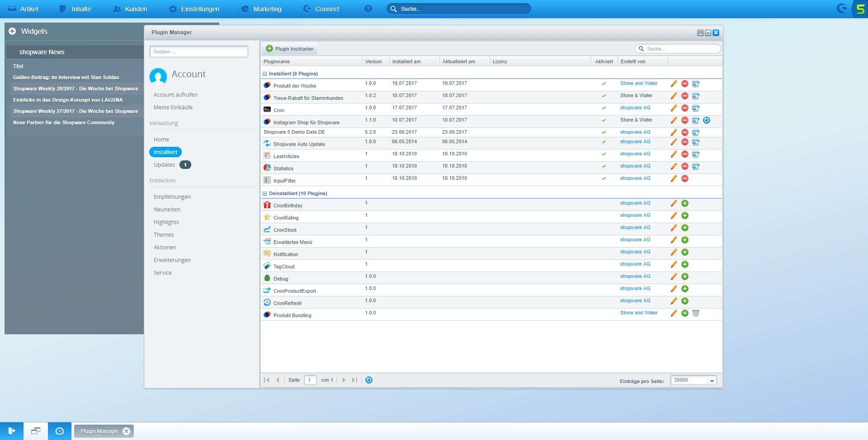Install the Notification plugin
Screen dimensions: 868x440
pos(685,252)
